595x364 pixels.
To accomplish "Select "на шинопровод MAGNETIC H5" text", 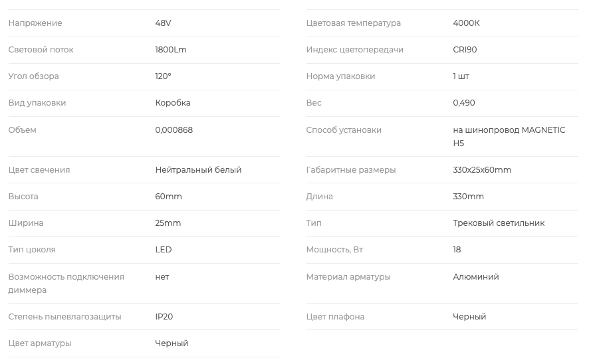I will (509, 136).
